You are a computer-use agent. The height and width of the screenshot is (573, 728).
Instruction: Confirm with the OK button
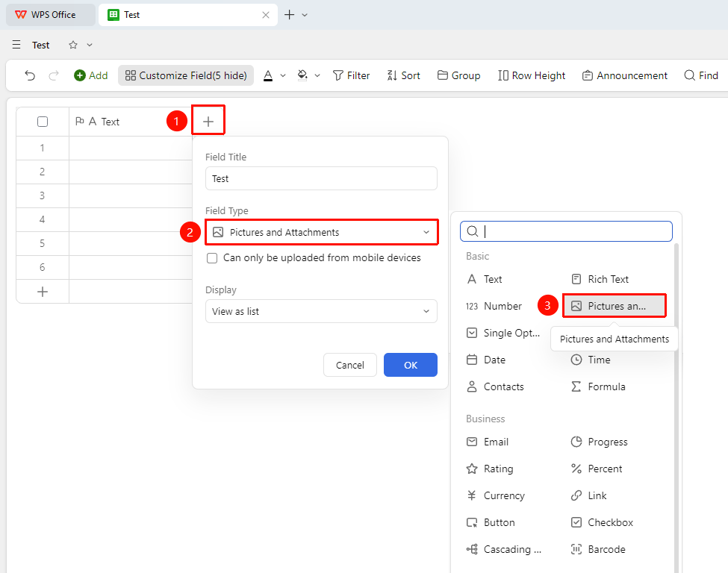[411, 365]
